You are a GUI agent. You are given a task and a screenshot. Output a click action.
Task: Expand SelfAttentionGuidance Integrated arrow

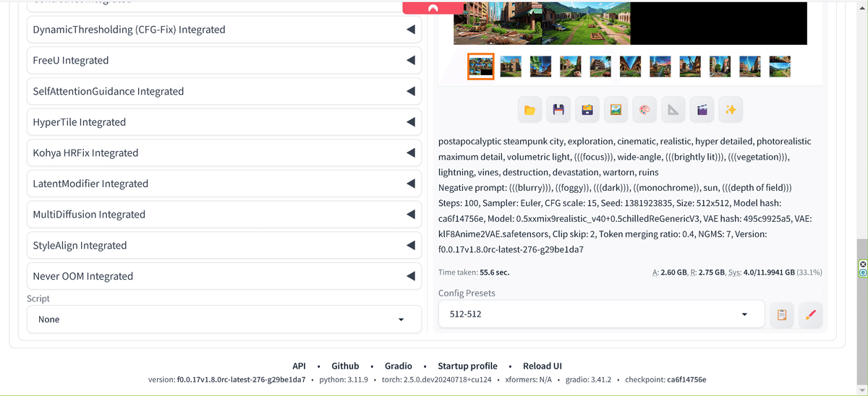410,91
